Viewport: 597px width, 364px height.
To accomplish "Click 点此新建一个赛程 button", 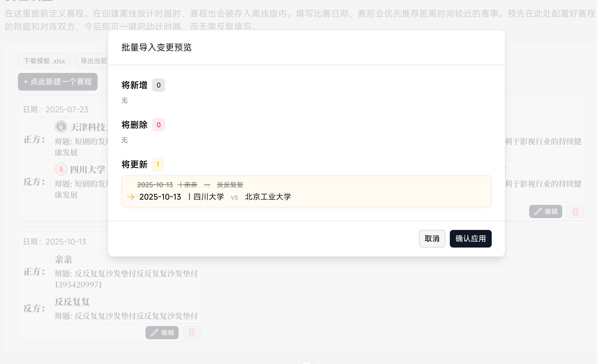I will 58,82.
